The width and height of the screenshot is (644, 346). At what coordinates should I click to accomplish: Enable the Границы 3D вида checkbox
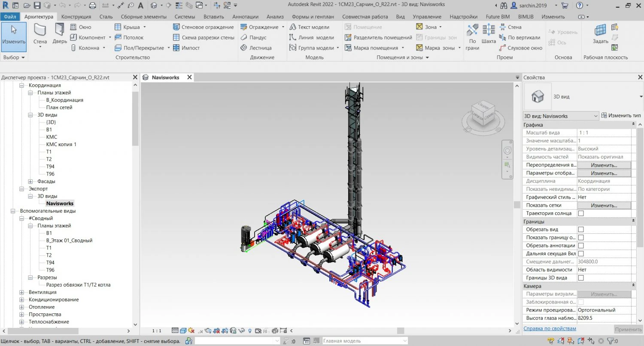pyautogui.click(x=581, y=278)
